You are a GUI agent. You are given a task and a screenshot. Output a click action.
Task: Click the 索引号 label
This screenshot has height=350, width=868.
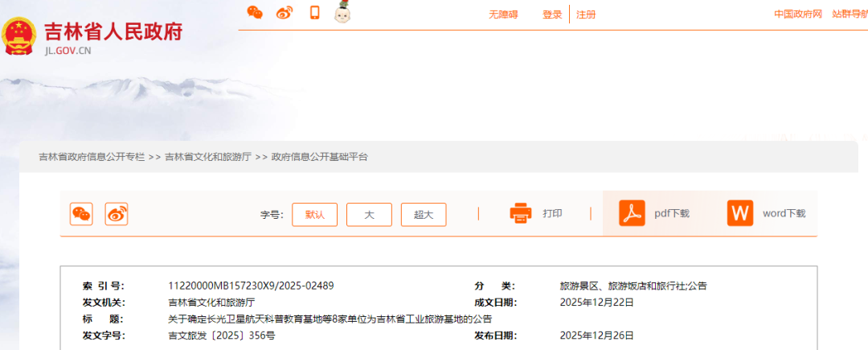click(x=104, y=286)
